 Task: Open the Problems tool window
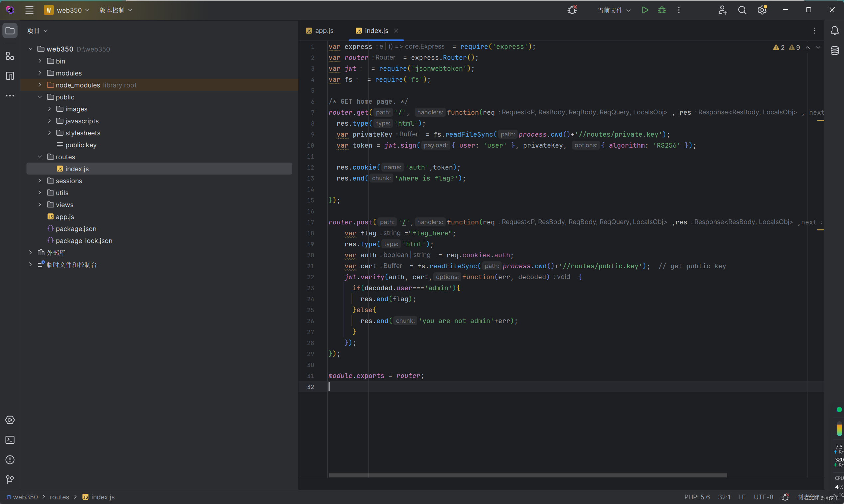pyautogui.click(x=10, y=460)
